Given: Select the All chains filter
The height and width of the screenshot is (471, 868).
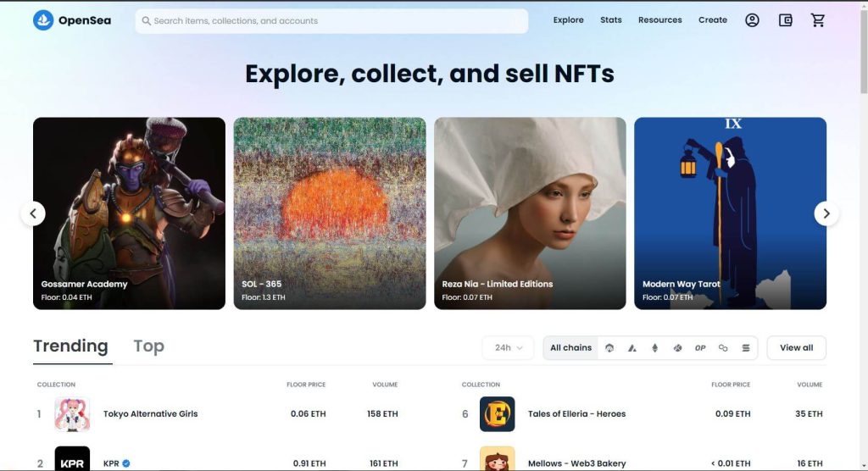Looking at the screenshot, I should 570,348.
